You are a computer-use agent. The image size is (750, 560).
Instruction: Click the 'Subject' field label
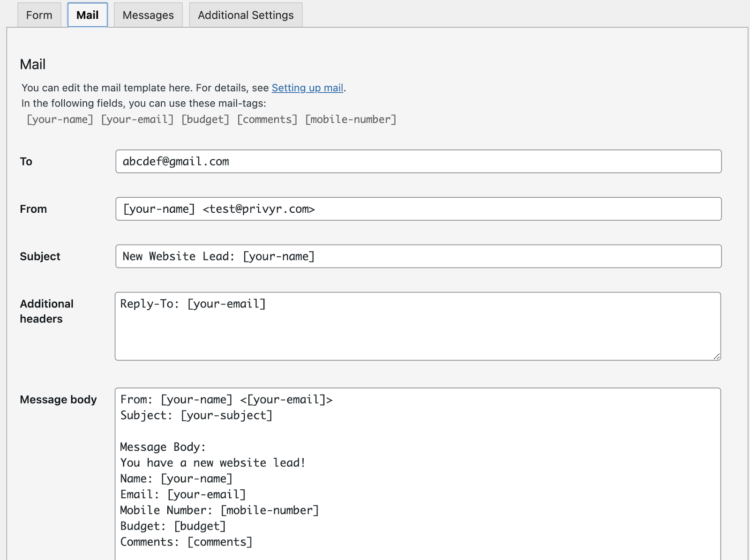click(x=40, y=256)
